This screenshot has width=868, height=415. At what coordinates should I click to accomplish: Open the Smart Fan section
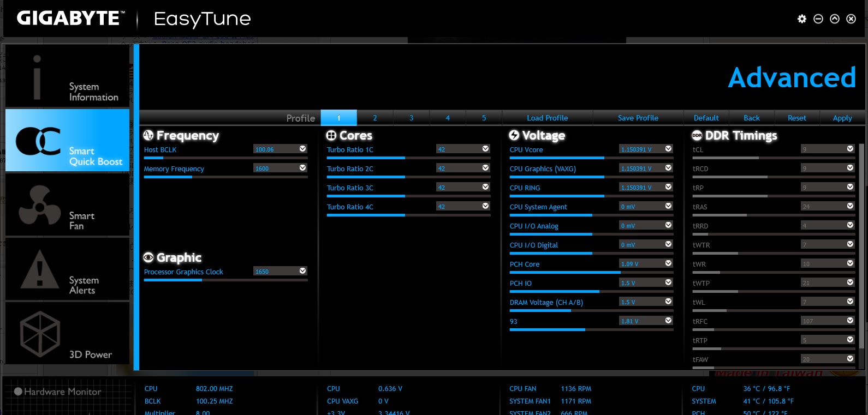pyautogui.click(x=67, y=205)
